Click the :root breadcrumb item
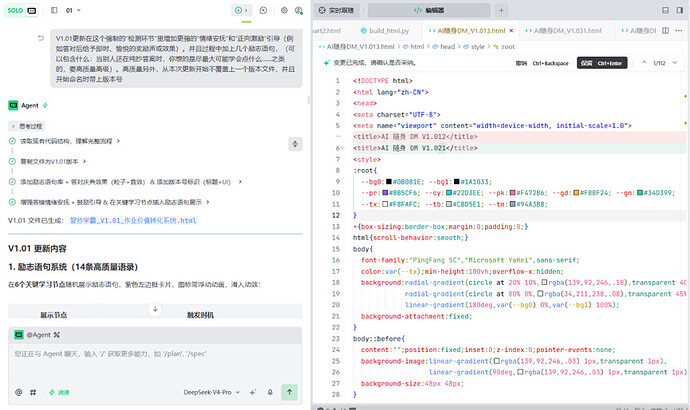This screenshot has width=690, height=410. tap(504, 47)
